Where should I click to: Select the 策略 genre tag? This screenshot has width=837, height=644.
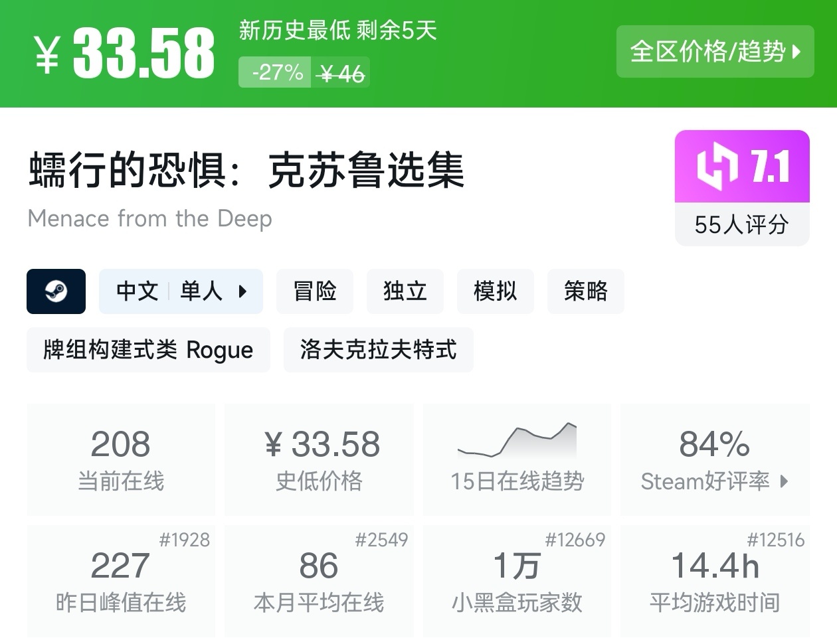click(585, 291)
